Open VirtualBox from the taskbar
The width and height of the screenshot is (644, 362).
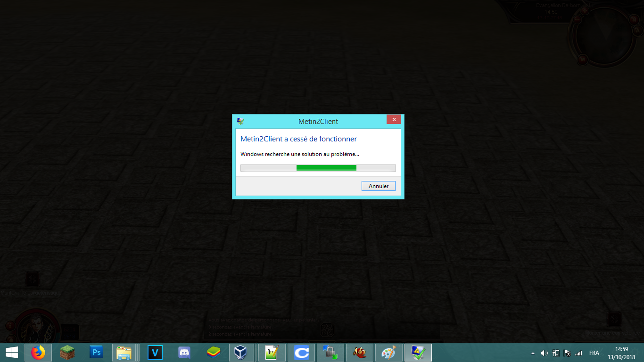[242, 353]
